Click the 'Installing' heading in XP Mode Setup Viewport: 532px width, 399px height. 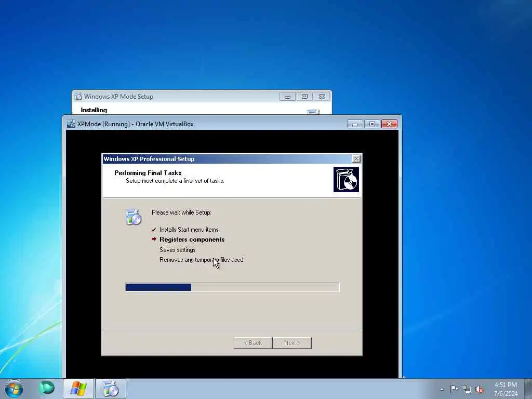pos(94,110)
